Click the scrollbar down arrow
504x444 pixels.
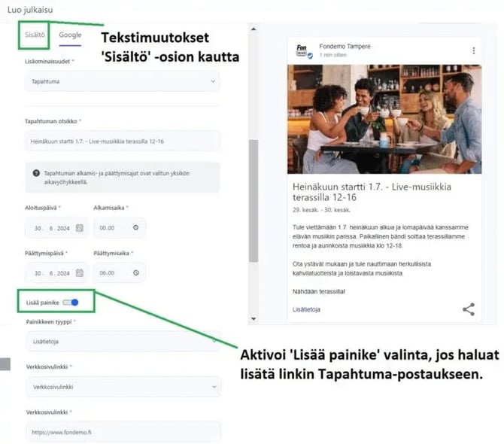(x=254, y=319)
